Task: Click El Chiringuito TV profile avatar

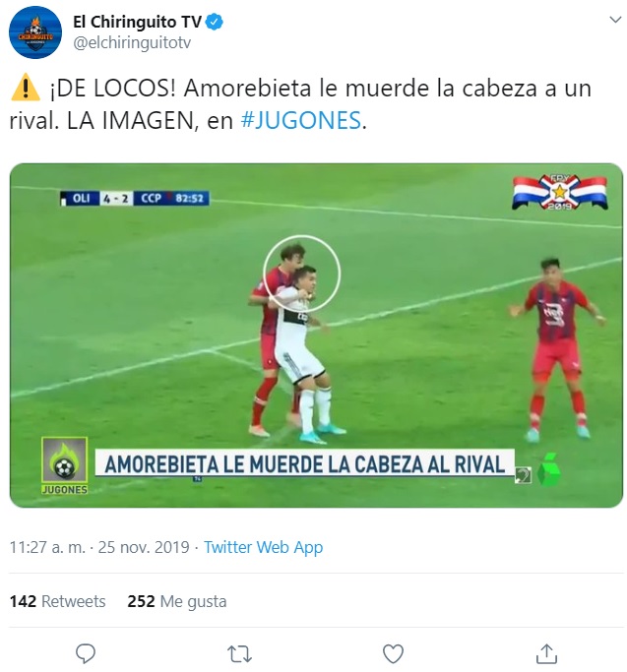Action: (x=35, y=32)
